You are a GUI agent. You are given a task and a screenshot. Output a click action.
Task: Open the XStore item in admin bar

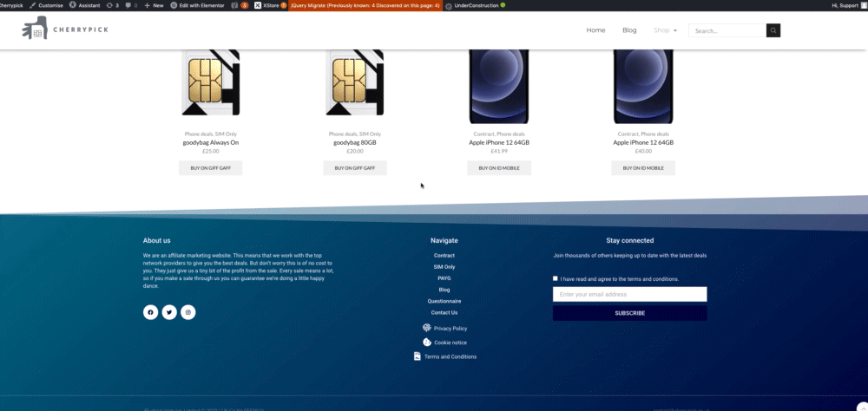(271, 5)
